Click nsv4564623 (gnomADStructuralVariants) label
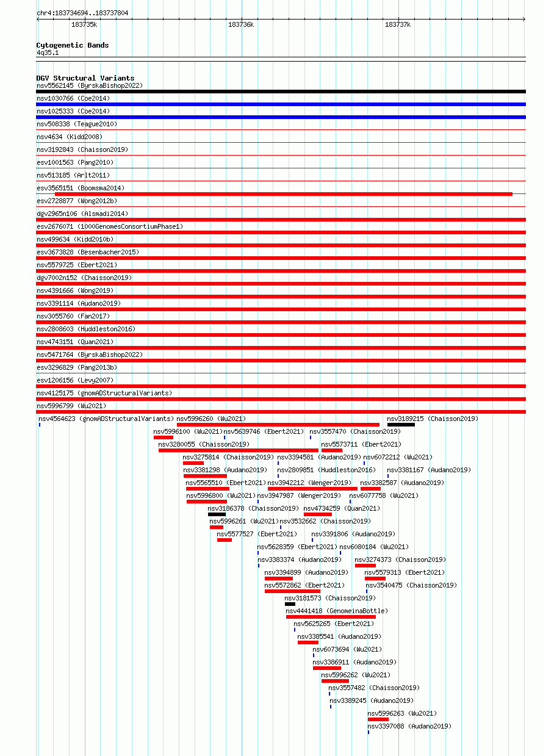This screenshot has width=543, height=756. (106, 419)
